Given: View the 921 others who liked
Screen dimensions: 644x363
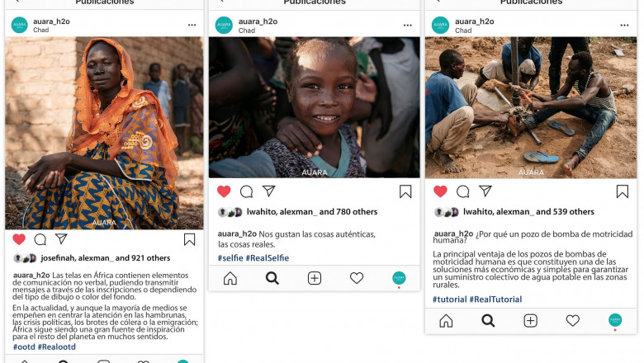Looking at the screenshot, I should coord(143,258).
